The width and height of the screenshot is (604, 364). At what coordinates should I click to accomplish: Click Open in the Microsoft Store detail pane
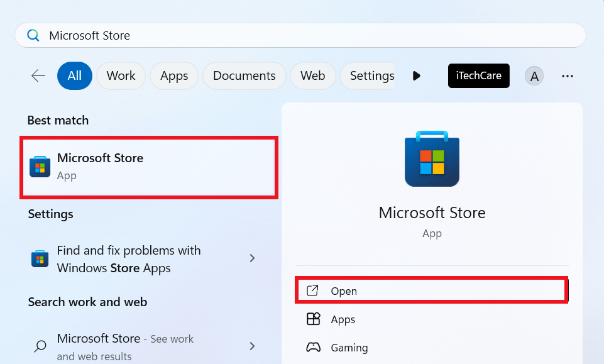[432, 291]
